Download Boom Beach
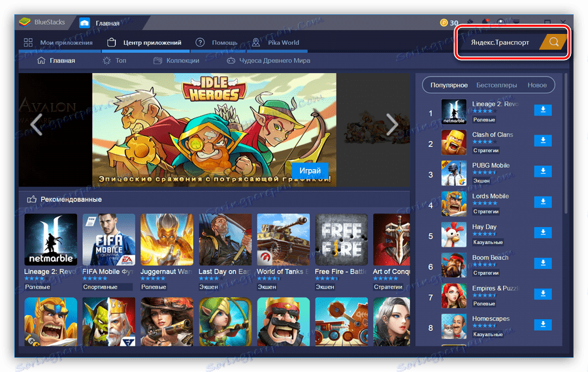This screenshot has height=372, width=588. (x=543, y=264)
